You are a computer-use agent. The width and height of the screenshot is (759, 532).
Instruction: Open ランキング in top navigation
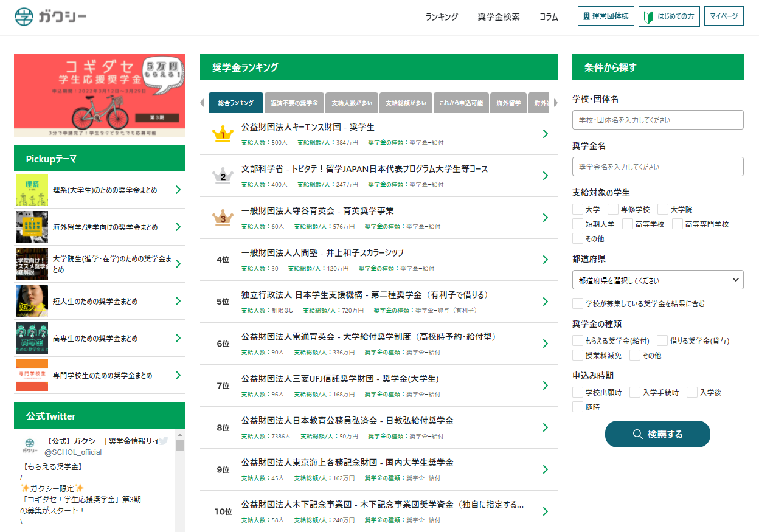pos(442,17)
